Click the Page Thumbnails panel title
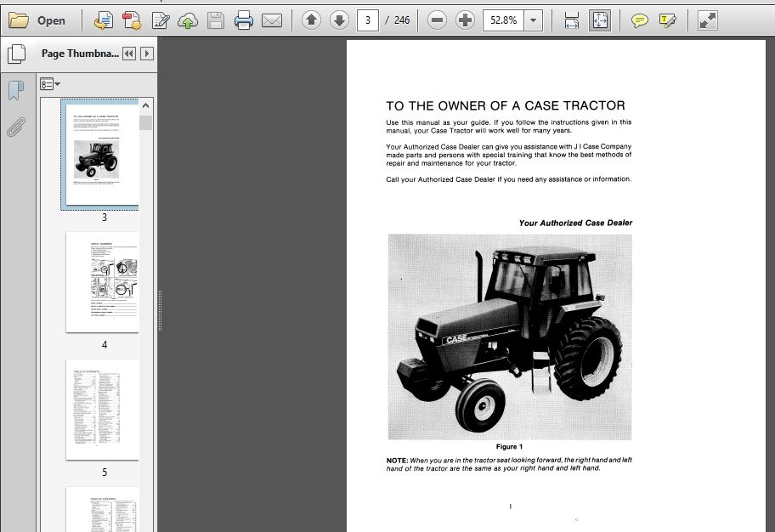This screenshot has height=532, width=775. 80,54
